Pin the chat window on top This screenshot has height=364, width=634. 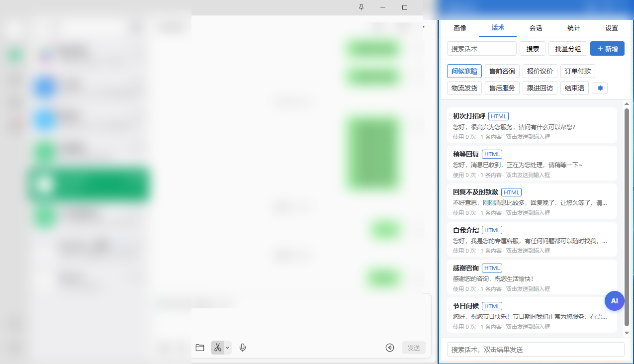[x=361, y=7]
